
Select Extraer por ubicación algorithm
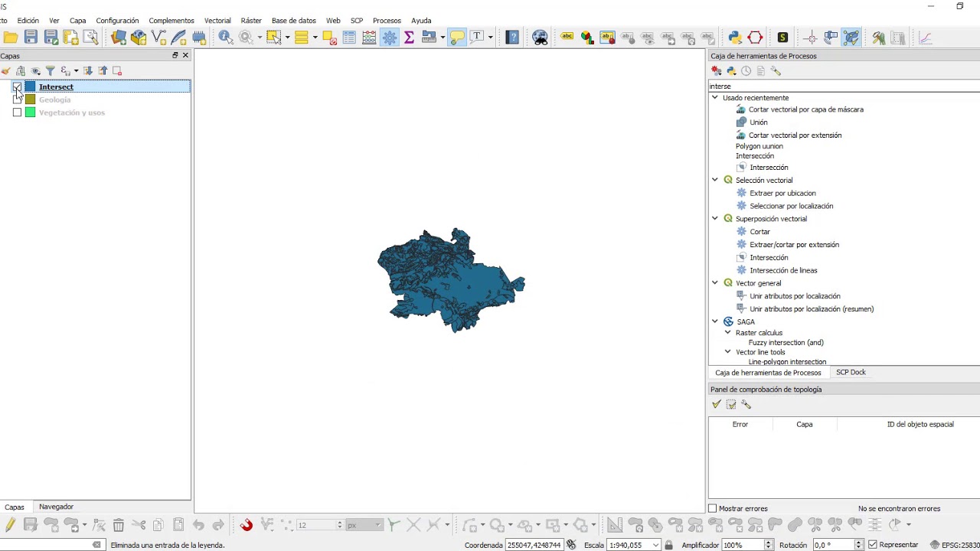(782, 193)
